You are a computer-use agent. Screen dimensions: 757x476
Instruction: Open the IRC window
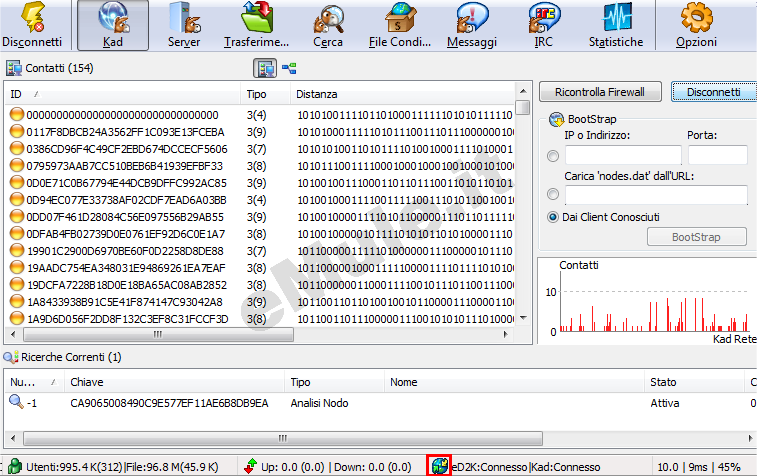(544, 24)
